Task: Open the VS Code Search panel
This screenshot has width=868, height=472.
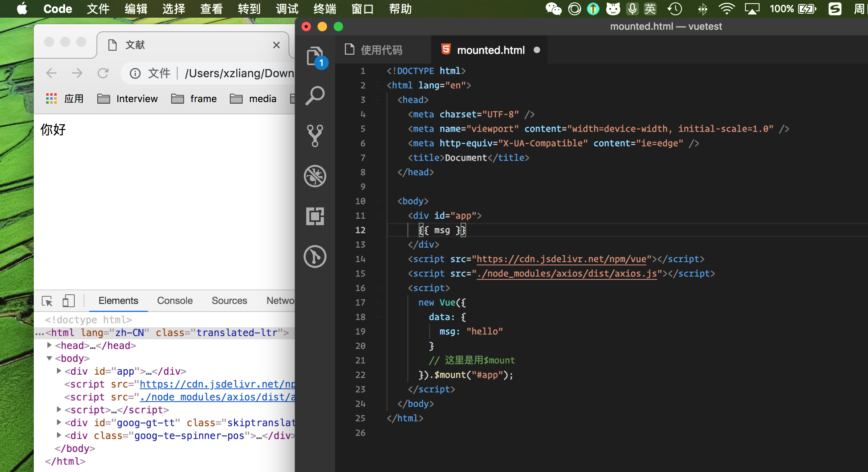Action: 315,96
